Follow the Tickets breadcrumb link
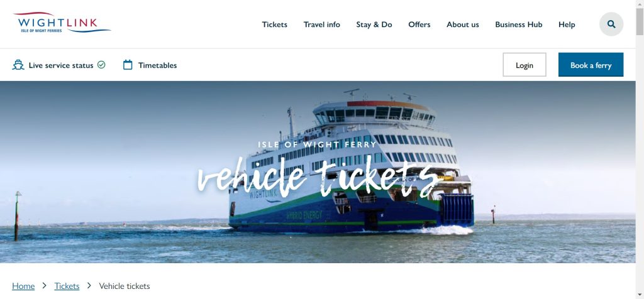The width and height of the screenshot is (644, 299). click(x=67, y=286)
